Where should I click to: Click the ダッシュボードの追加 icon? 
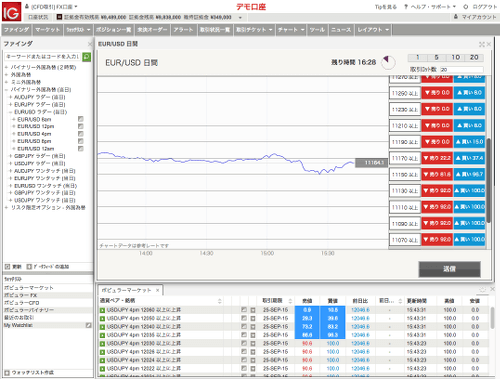point(29,266)
